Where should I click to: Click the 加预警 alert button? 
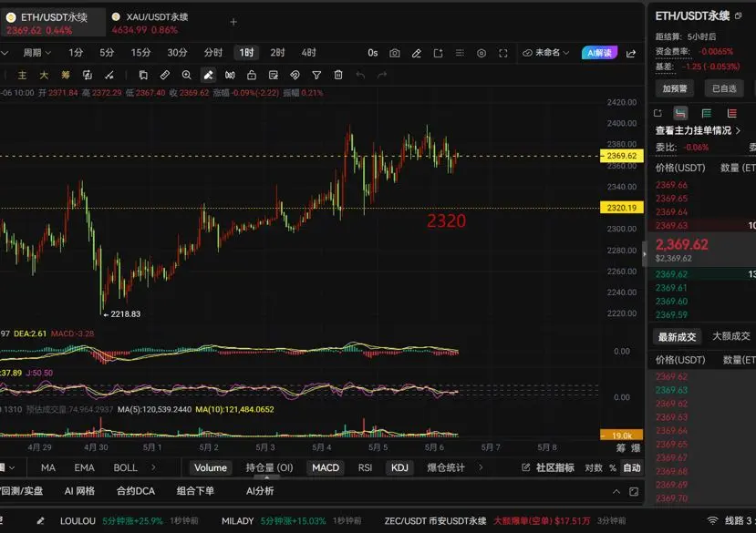(675, 88)
